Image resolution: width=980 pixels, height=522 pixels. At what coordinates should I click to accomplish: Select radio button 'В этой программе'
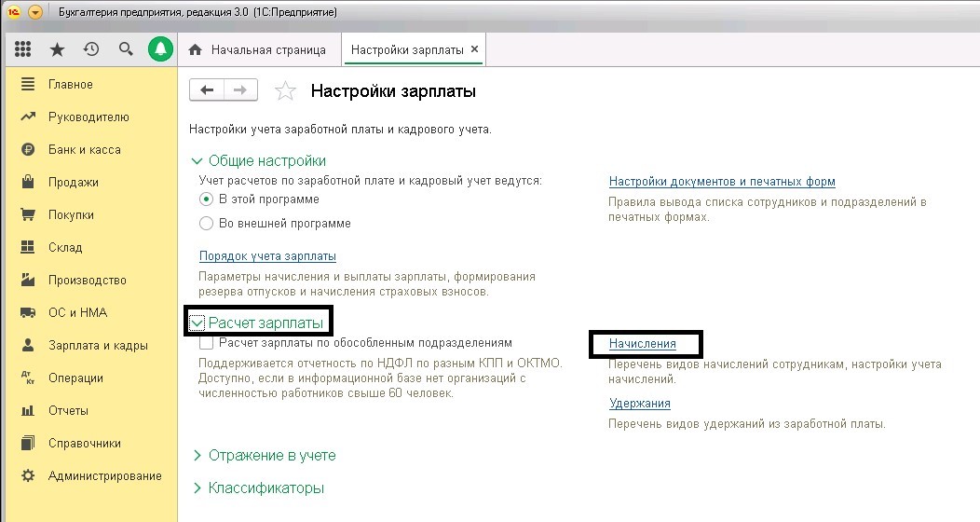[206, 199]
